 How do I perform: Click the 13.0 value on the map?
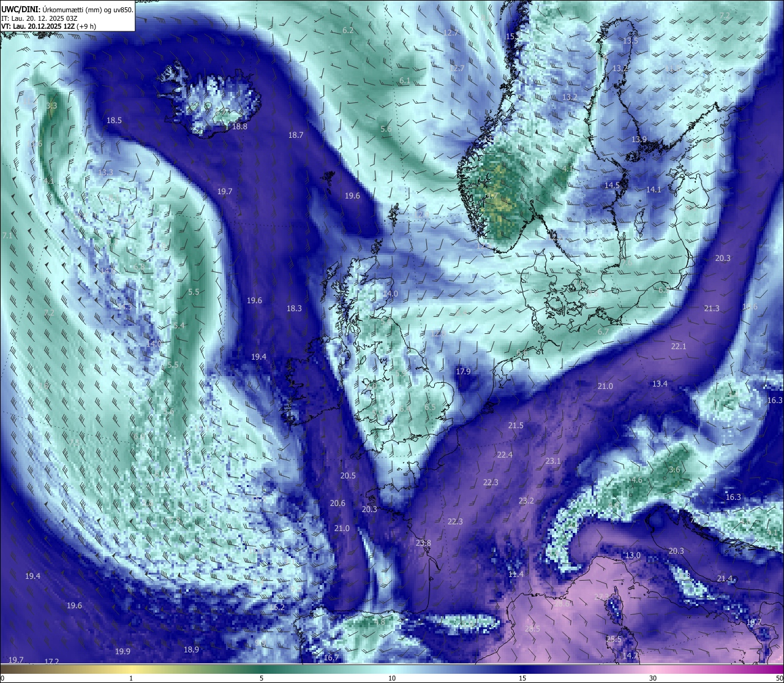[632, 556]
